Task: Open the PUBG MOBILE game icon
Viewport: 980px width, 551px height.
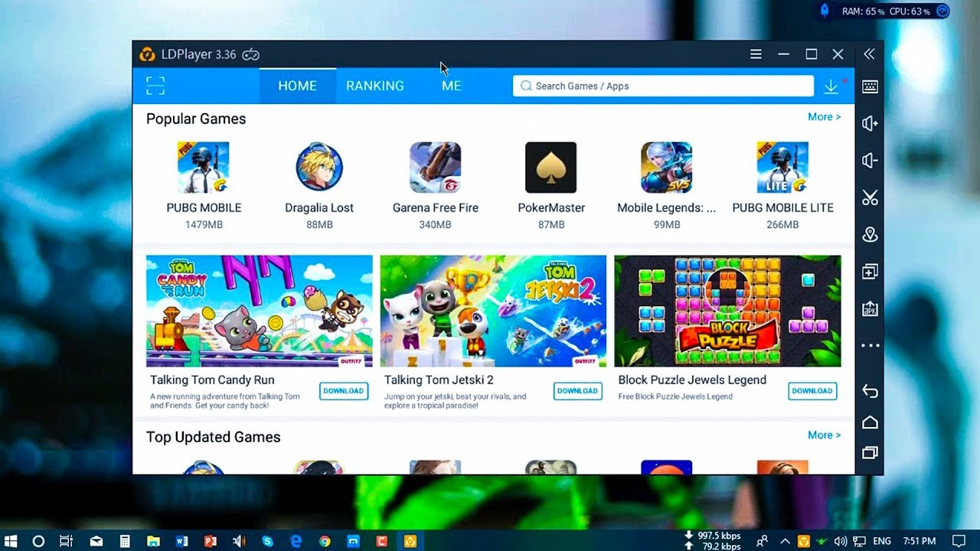Action: click(x=204, y=167)
